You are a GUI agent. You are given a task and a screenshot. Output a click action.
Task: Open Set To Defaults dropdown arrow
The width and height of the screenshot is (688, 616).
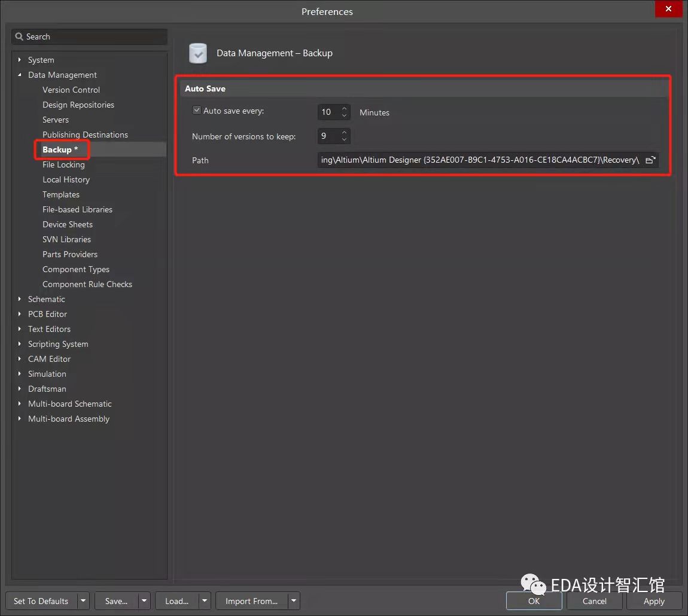coord(83,600)
